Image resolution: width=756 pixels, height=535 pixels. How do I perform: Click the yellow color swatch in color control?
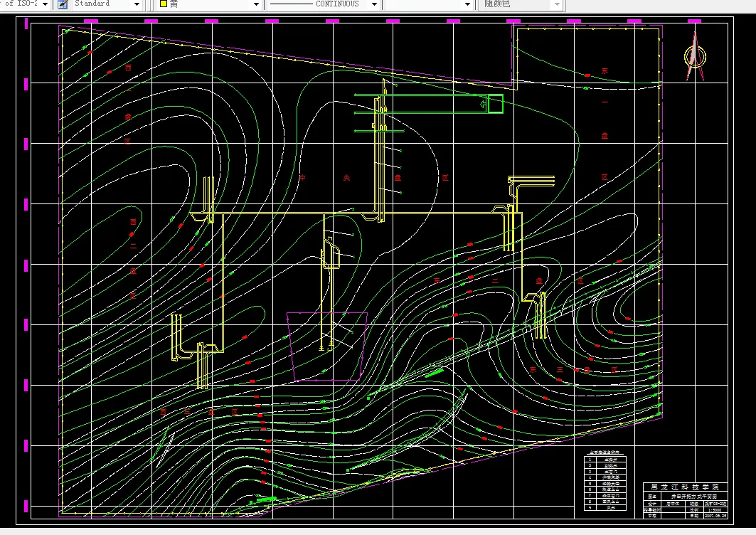point(164,4)
